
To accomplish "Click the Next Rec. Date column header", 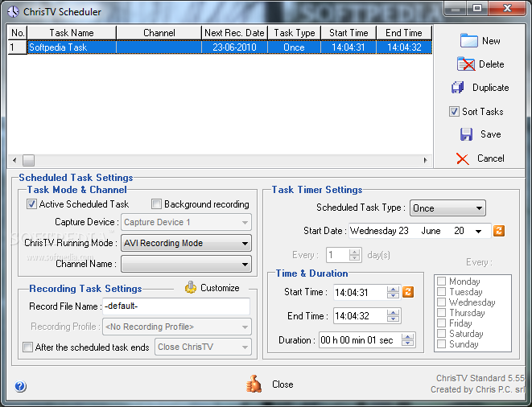I will click(234, 33).
